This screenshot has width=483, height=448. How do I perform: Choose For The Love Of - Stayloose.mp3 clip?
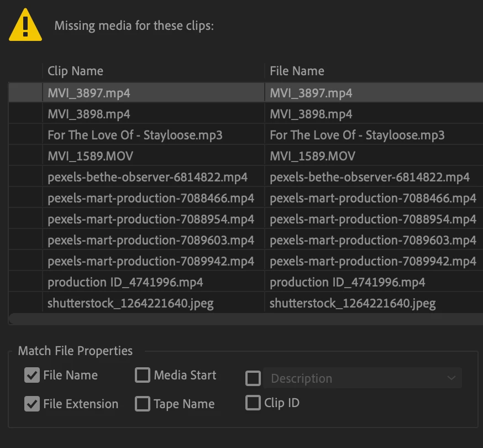[135, 135]
